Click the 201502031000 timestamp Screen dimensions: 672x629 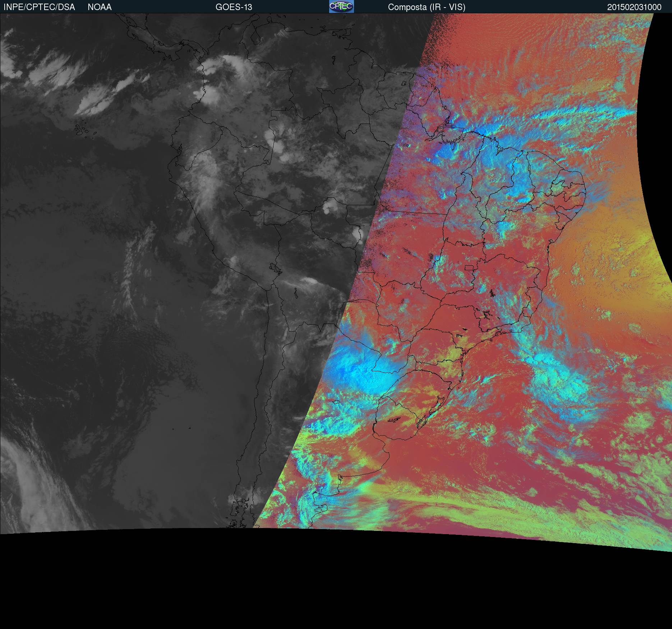tap(634, 7)
